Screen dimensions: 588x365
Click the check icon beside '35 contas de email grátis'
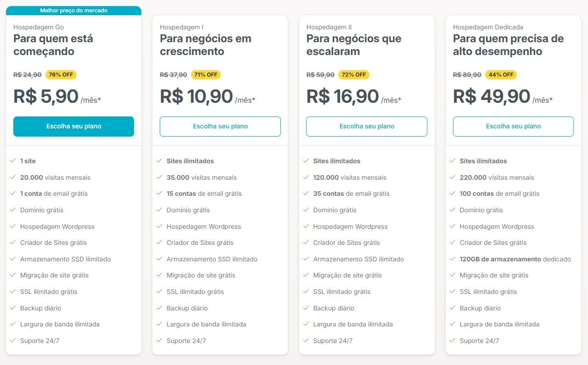[306, 194]
